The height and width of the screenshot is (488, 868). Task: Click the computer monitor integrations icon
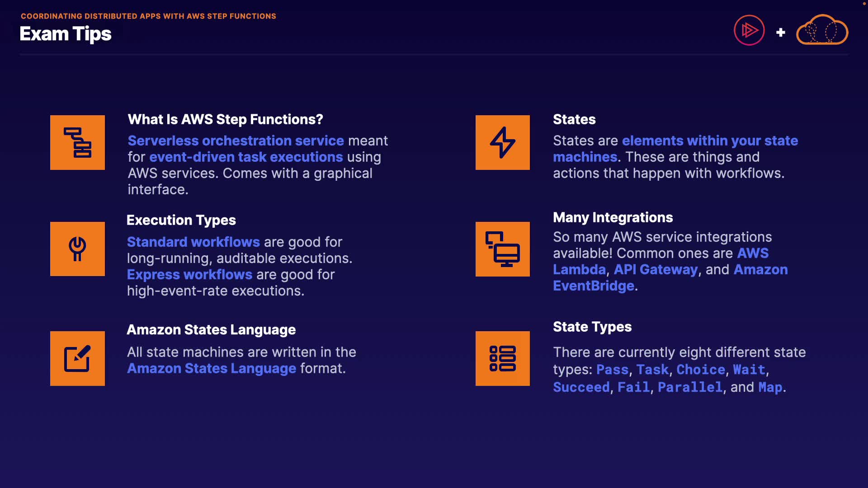502,249
